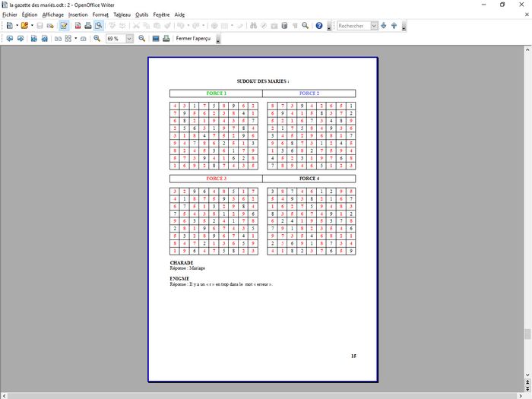
Task: Click the SUDOKU DES MARIES title
Action: pos(263,81)
